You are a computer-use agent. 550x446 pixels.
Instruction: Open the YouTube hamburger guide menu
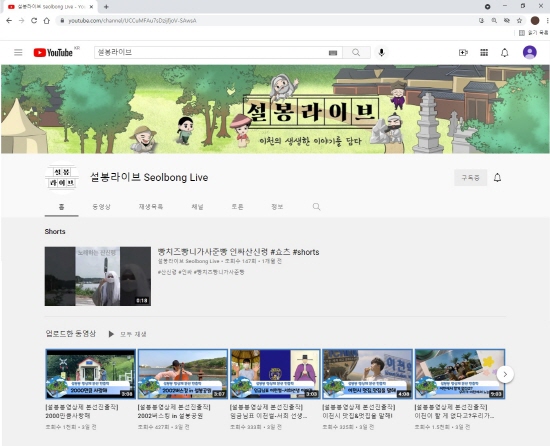(18, 53)
